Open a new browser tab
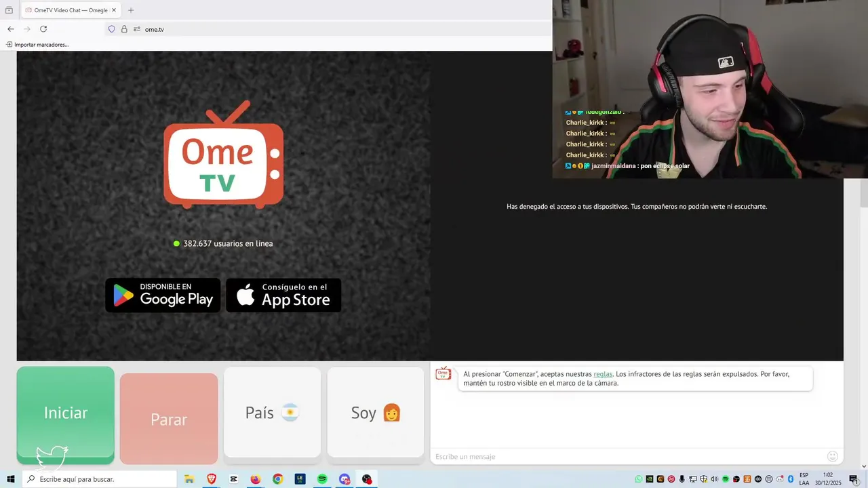Screen dimensions: 868x488 (x=131, y=10)
